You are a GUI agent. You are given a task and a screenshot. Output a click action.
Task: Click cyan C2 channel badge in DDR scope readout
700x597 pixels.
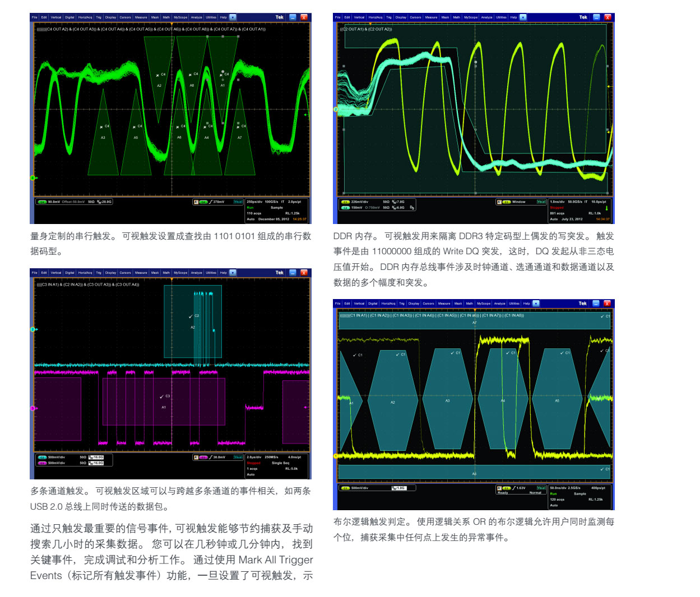tap(345, 208)
